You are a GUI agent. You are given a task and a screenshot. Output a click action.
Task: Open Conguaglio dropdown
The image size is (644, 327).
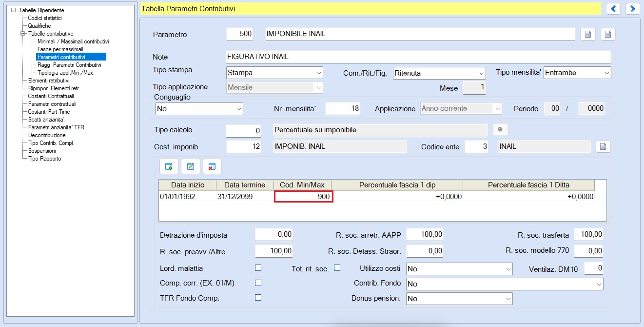[199, 109]
